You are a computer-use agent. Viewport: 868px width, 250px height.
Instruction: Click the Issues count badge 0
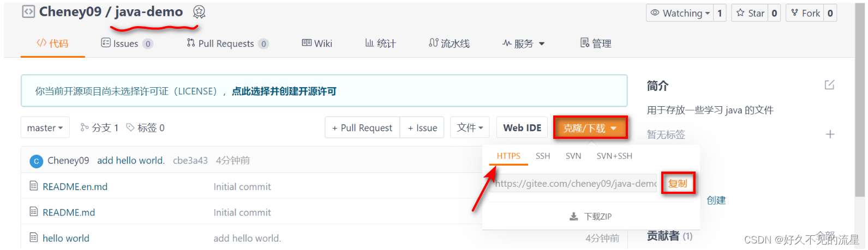(148, 44)
